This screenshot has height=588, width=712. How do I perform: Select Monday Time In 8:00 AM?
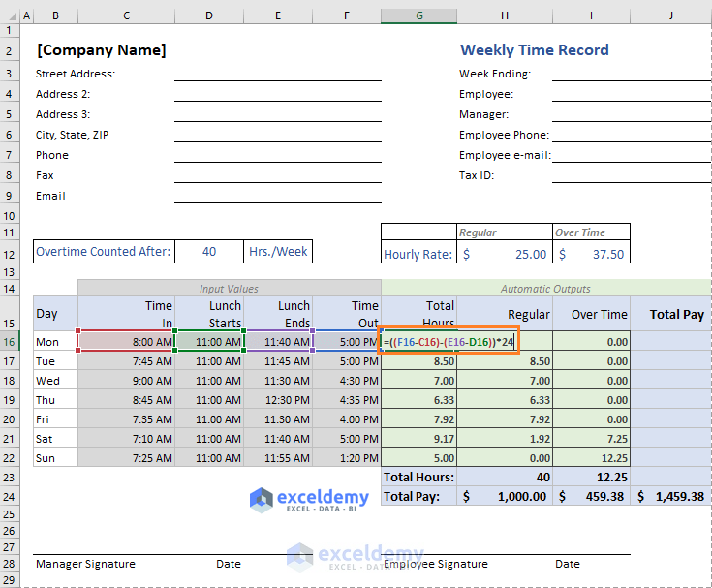click(126, 341)
